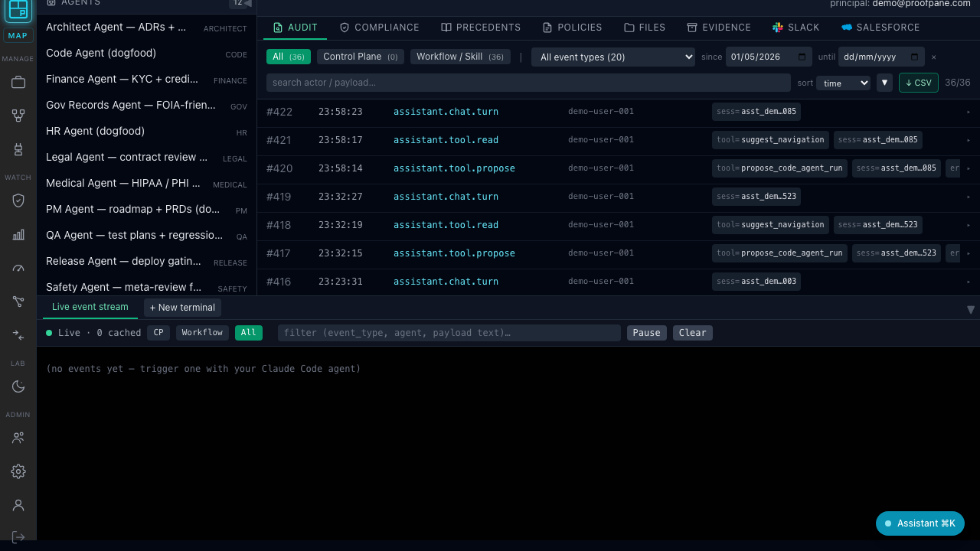Screen dimensions: 980x551
Task: Click the log out icon
Action: 18,537
